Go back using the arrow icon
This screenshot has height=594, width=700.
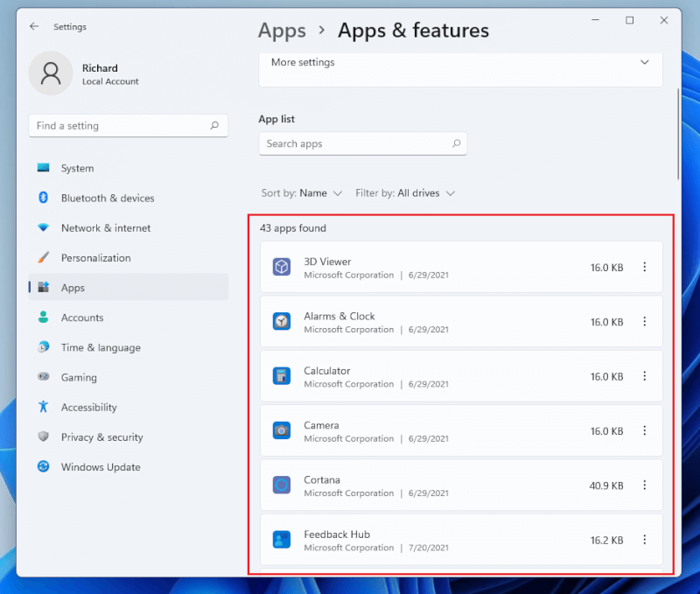34,26
